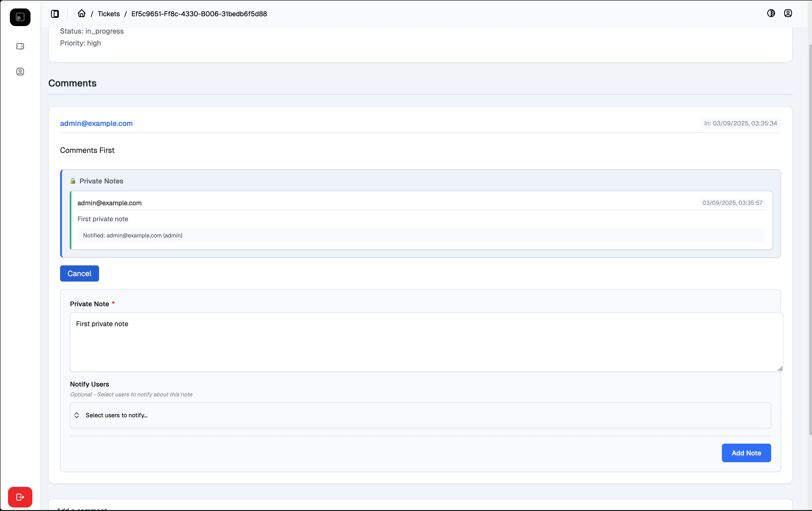
Task: Click the red logout icon button
Action: 20,497
